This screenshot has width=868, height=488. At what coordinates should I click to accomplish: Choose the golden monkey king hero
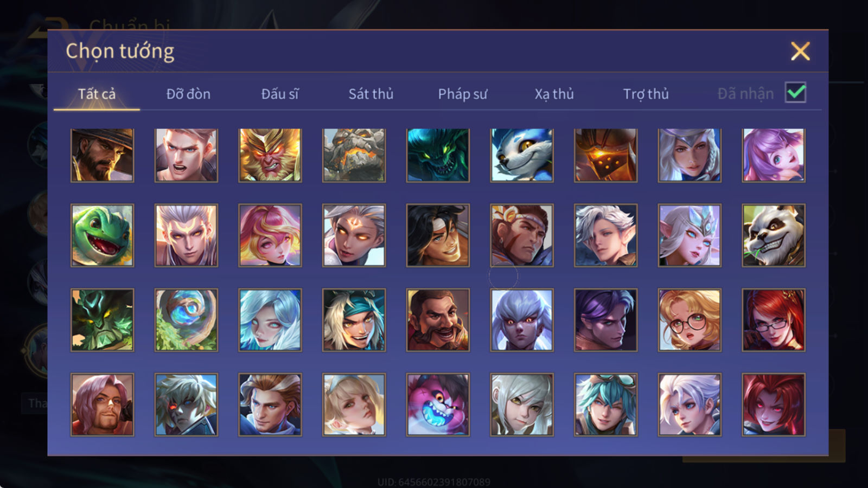click(x=270, y=155)
